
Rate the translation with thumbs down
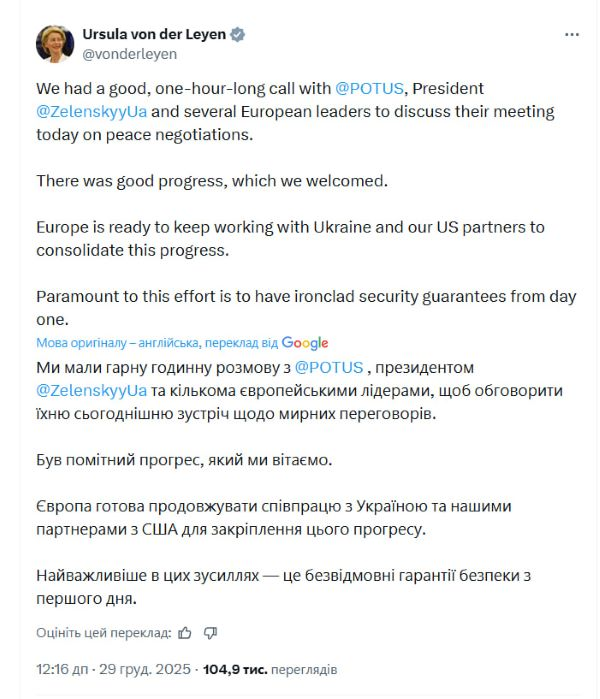pos(210,632)
